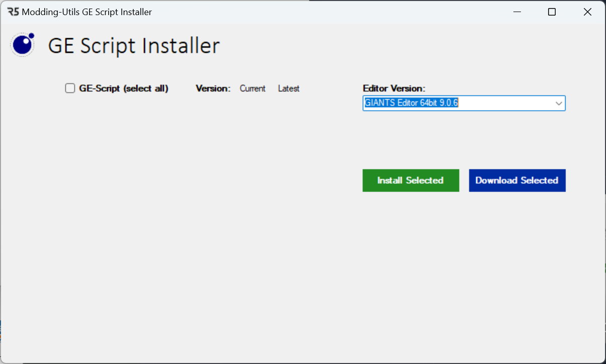
Task: Click the Editor Version: label
Action: [394, 88]
